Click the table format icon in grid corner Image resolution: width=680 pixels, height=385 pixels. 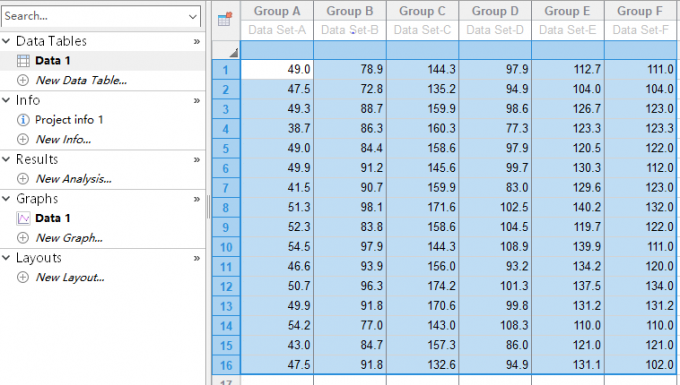pyautogui.click(x=225, y=19)
